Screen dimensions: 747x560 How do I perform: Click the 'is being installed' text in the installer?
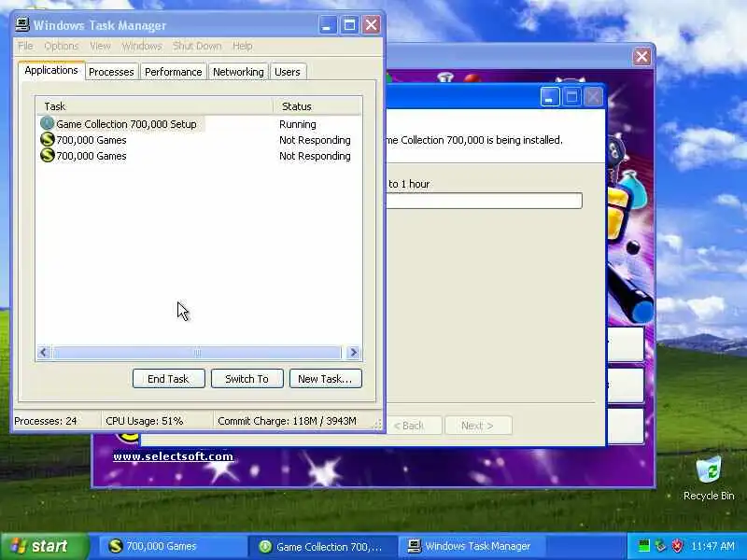[525, 140]
